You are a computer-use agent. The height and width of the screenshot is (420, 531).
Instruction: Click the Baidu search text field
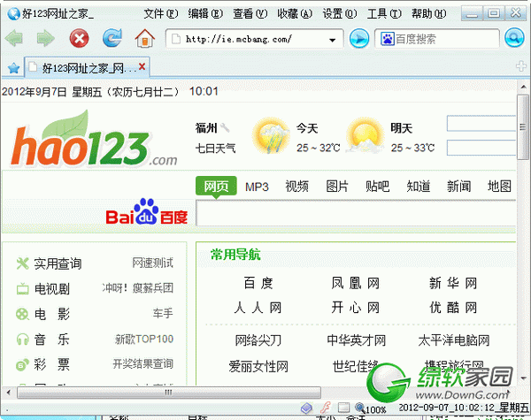click(x=356, y=213)
